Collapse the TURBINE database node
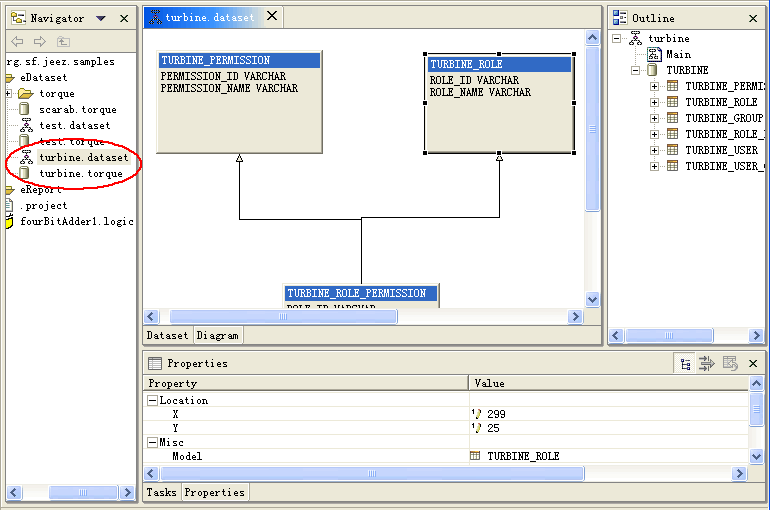The height and width of the screenshot is (510, 770). point(635,70)
